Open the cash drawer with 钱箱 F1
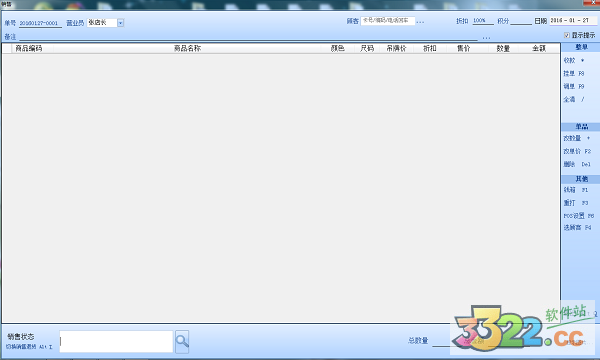The height and width of the screenshot is (360, 600). click(x=576, y=190)
